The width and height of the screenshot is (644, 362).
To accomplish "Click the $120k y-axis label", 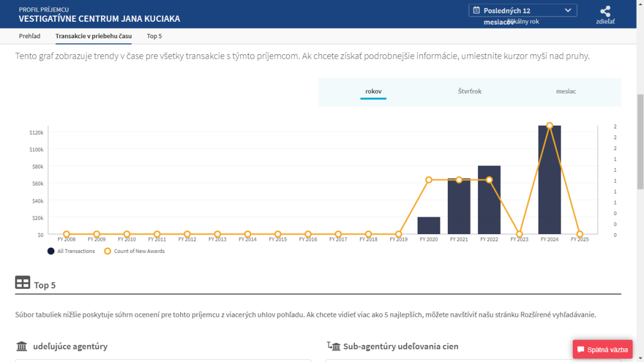I will tap(36, 132).
